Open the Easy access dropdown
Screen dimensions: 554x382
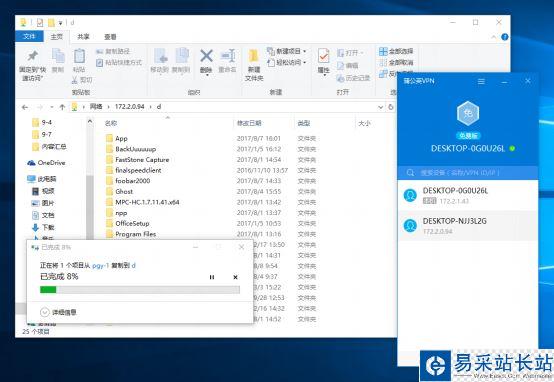[x=287, y=63]
